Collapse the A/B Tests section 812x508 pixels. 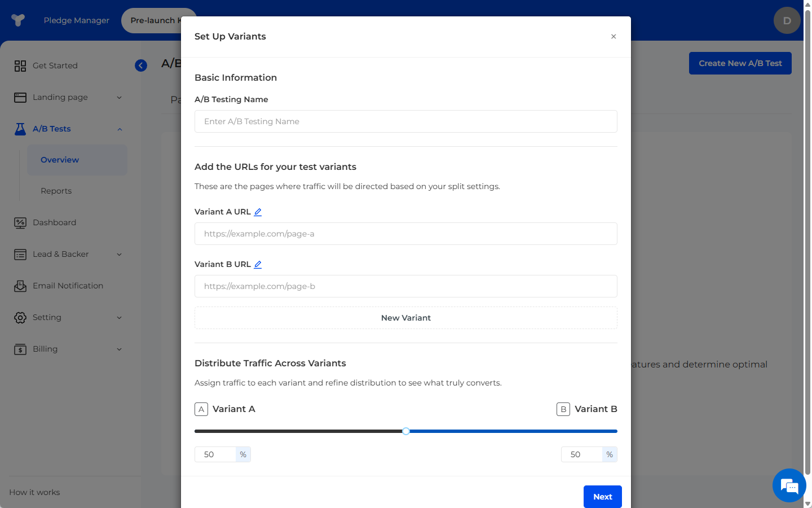[x=120, y=129]
